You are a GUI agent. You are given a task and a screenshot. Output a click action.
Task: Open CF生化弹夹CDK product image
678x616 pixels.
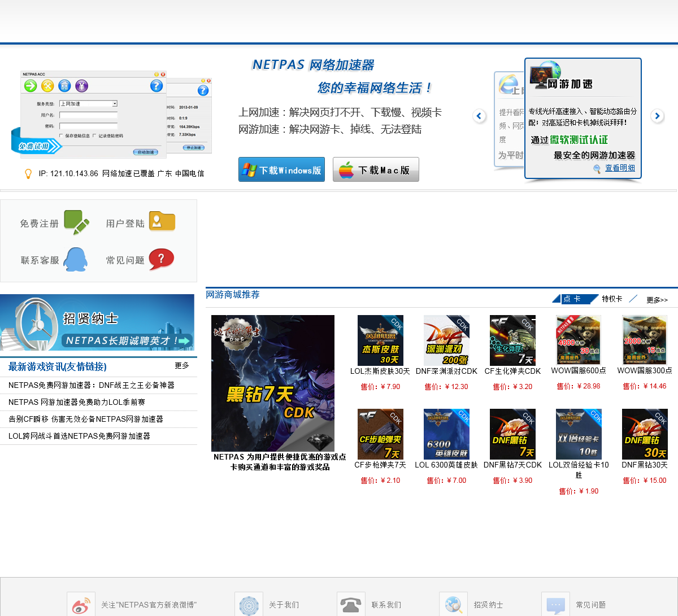[x=512, y=340]
